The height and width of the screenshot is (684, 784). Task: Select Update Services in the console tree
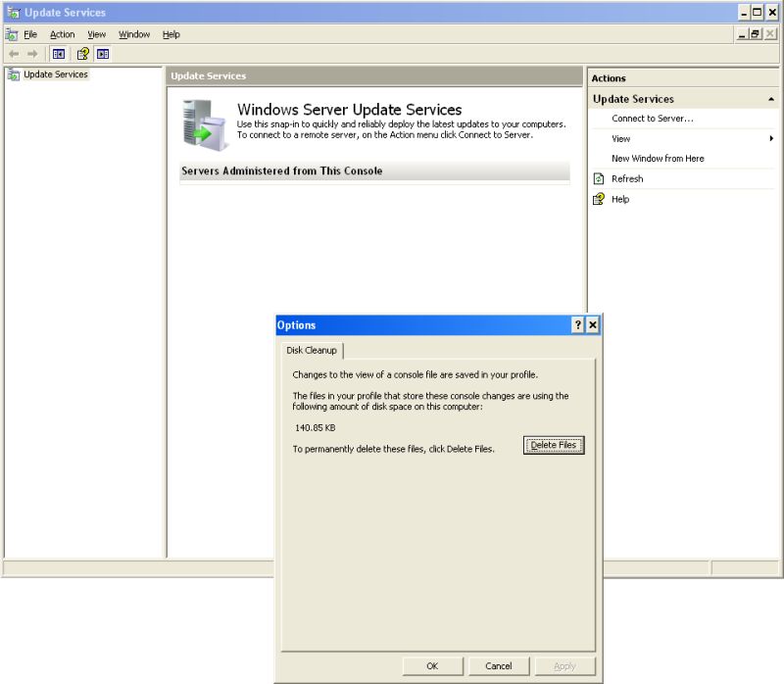coord(53,73)
